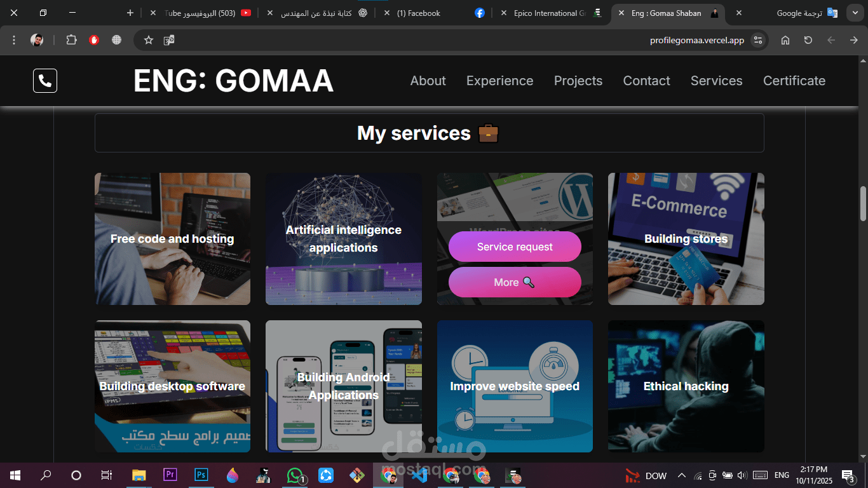This screenshot has width=868, height=488.
Task: Go to the Certificate section
Action: tap(794, 81)
